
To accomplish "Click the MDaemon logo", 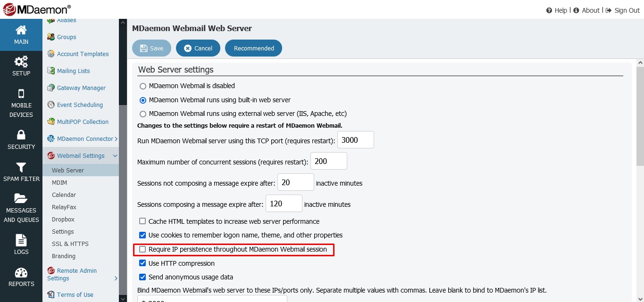I will pyautogui.click(x=36, y=9).
